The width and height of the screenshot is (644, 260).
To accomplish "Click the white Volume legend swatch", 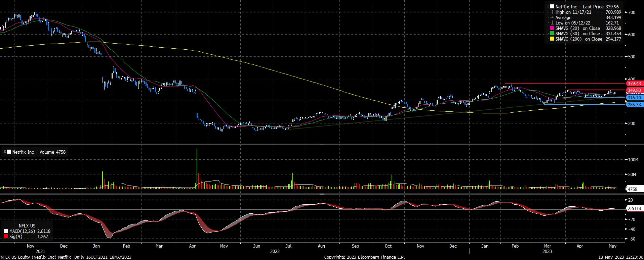I will (9, 152).
